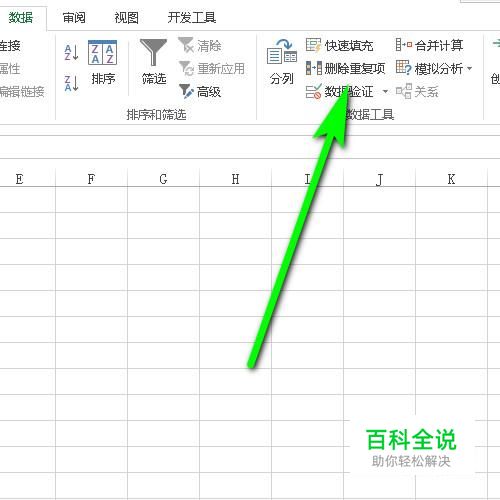Expand the 数据验证 dropdown arrow

pos(385,91)
